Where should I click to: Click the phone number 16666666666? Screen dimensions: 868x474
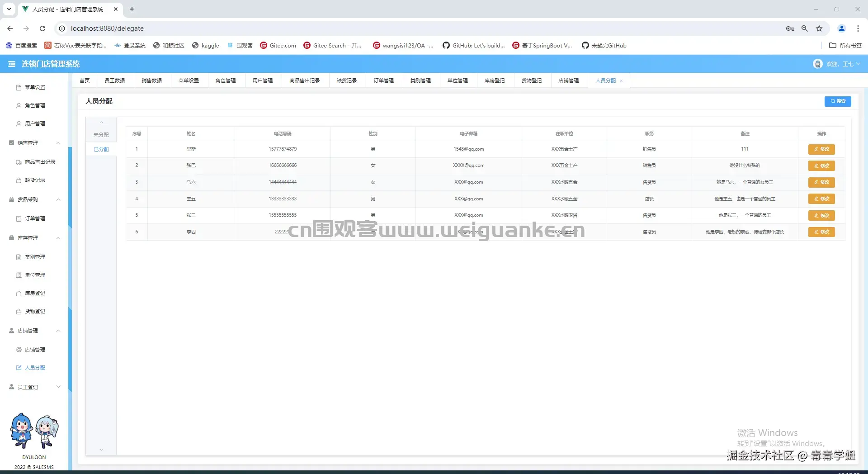[x=283, y=166]
